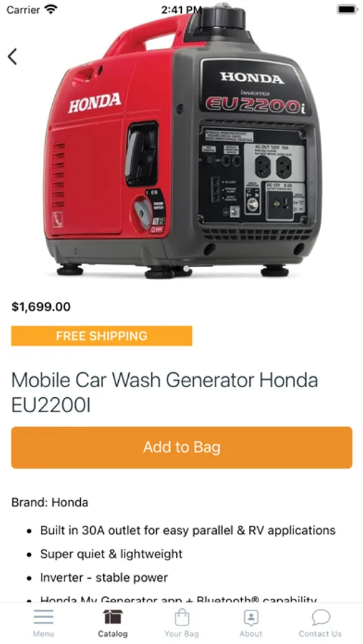Open Your Bag shopping icon
This screenshot has width=363, height=644.
(x=182, y=617)
